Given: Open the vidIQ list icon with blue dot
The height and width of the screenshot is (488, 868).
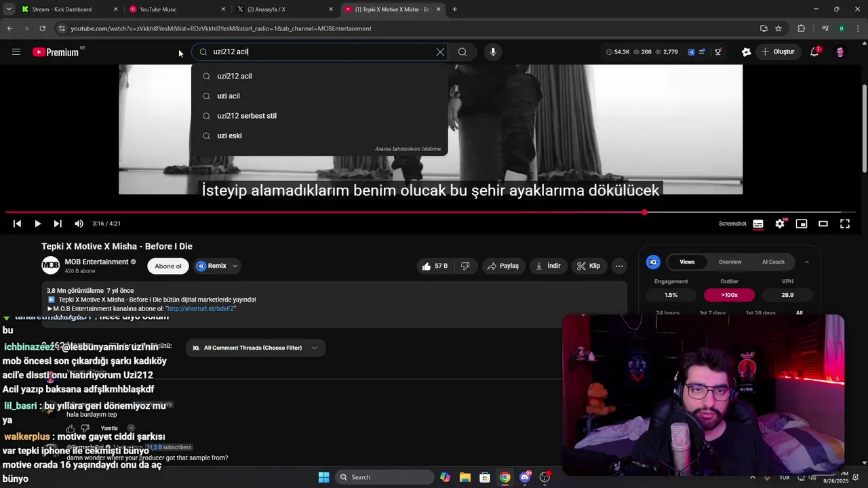Looking at the screenshot, I should pos(703,52).
